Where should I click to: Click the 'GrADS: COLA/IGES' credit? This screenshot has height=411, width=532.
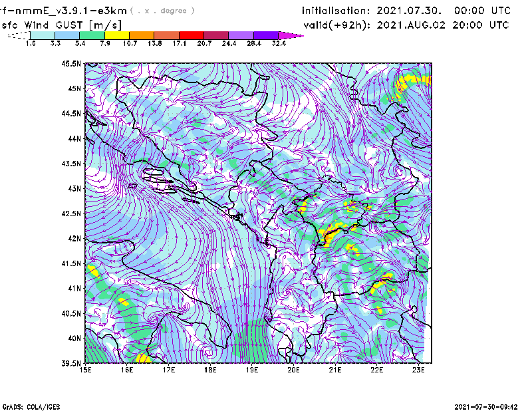click(31, 407)
